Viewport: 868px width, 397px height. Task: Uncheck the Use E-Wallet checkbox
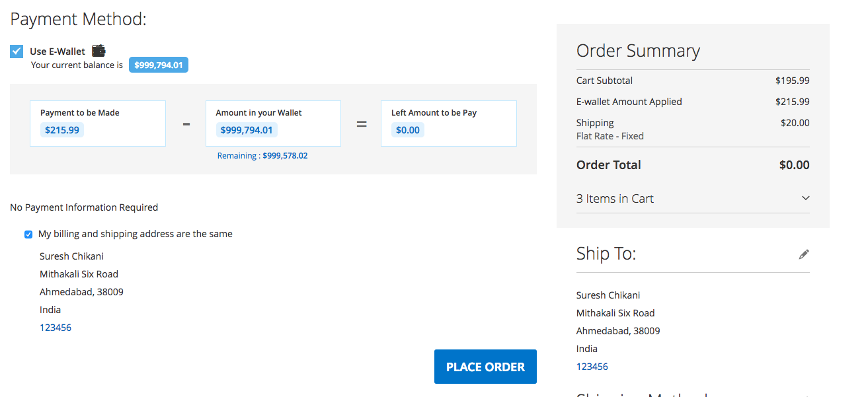(x=17, y=52)
